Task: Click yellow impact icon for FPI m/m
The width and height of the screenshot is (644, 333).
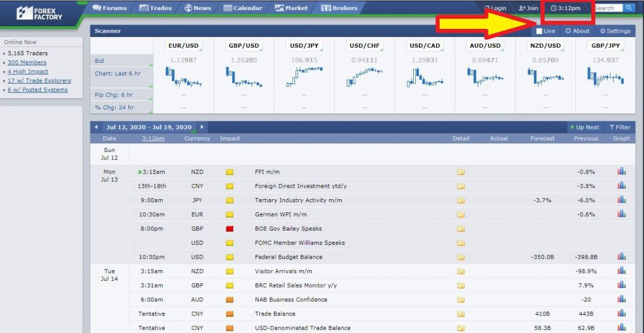Action: pyautogui.click(x=230, y=172)
